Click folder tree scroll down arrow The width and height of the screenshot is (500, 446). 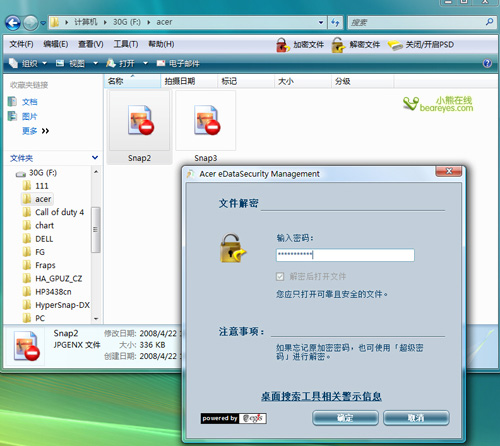point(96,319)
